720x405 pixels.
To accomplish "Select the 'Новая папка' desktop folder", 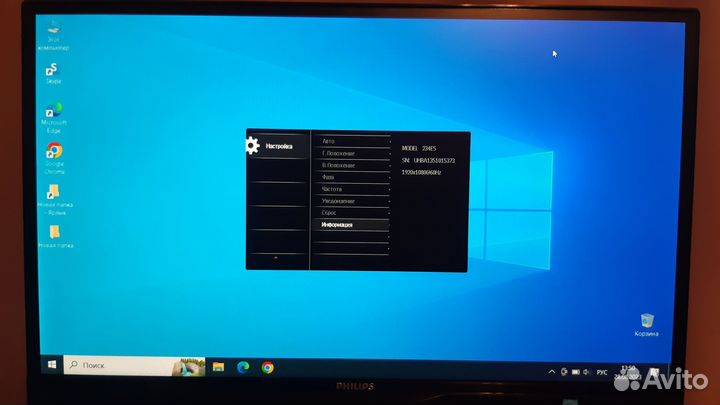I will (55, 236).
